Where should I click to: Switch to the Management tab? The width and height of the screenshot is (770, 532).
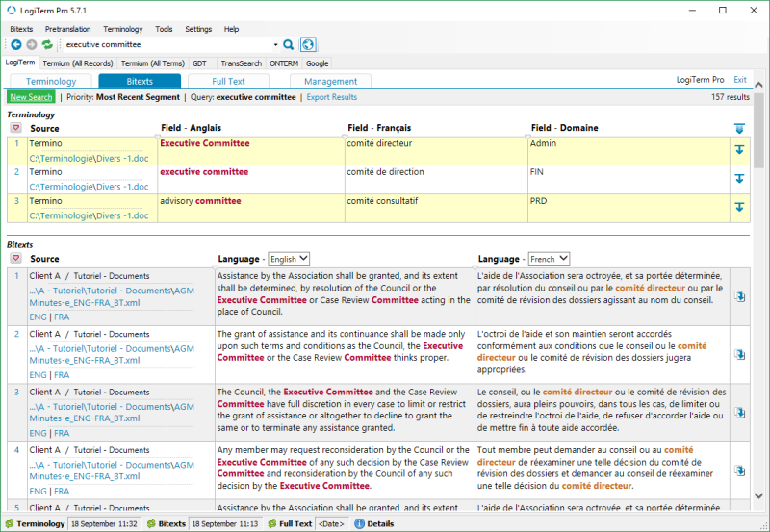pyautogui.click(x=330, y=81)
